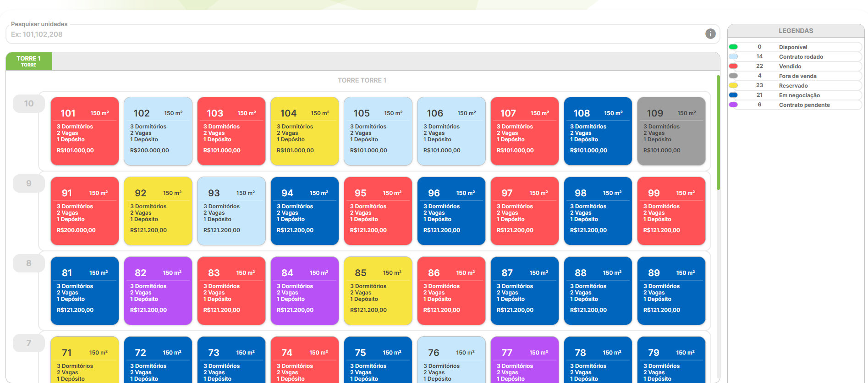
Task: Open sold unit 97 card
Action: click(x=525, y=211)
